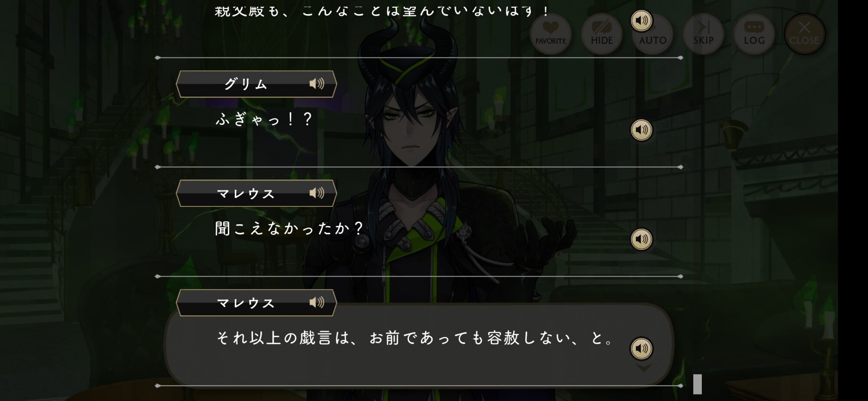Play the voice clip for グリム's ふぎゃっ line
Image resolution: width=868 pixels, height=401 pixels.
(641, 130)
